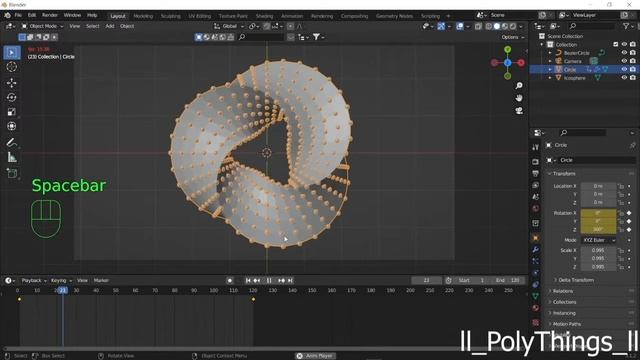Select the Select Box tool
Viewport: 640px width, 360px height.
click(x=11, y=53)
